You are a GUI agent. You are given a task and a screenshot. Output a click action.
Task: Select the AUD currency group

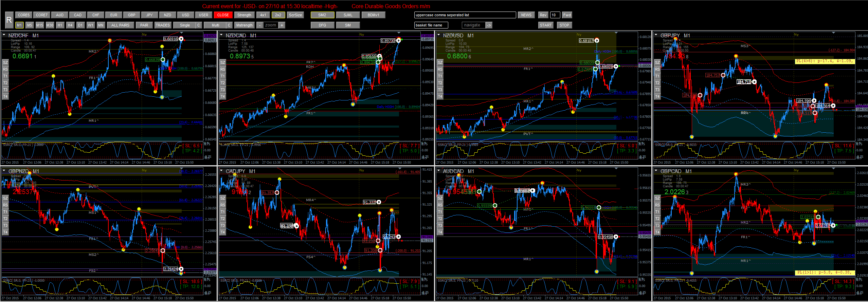(60, 15)
